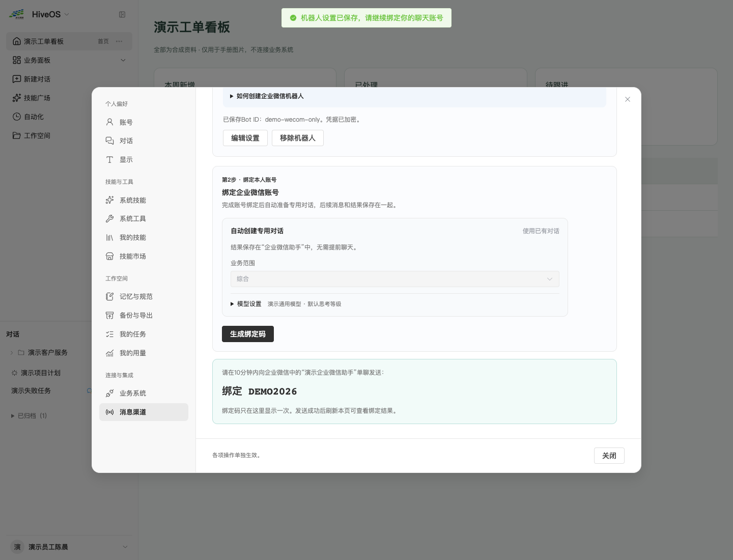This screenshot has width=733, height=560.
Task: Expand the 模型设置 disclosure
Action: pos(246,303)
